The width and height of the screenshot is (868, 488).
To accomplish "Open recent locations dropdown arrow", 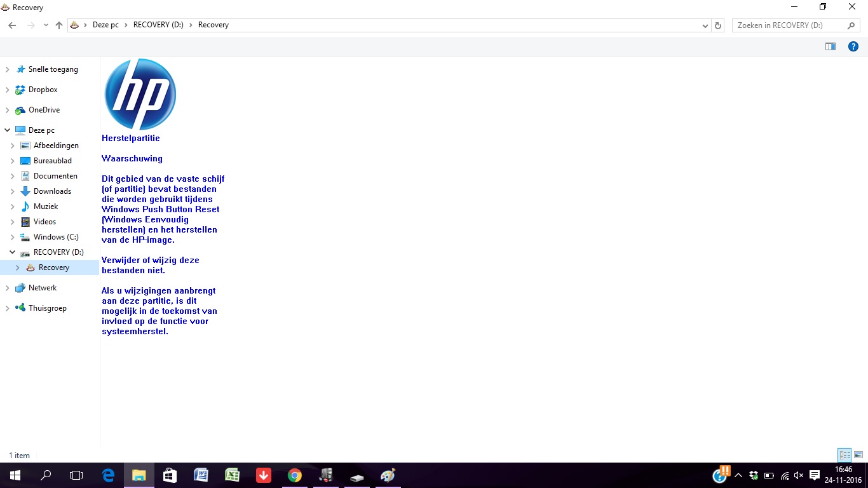I will [x=46, y=25].
